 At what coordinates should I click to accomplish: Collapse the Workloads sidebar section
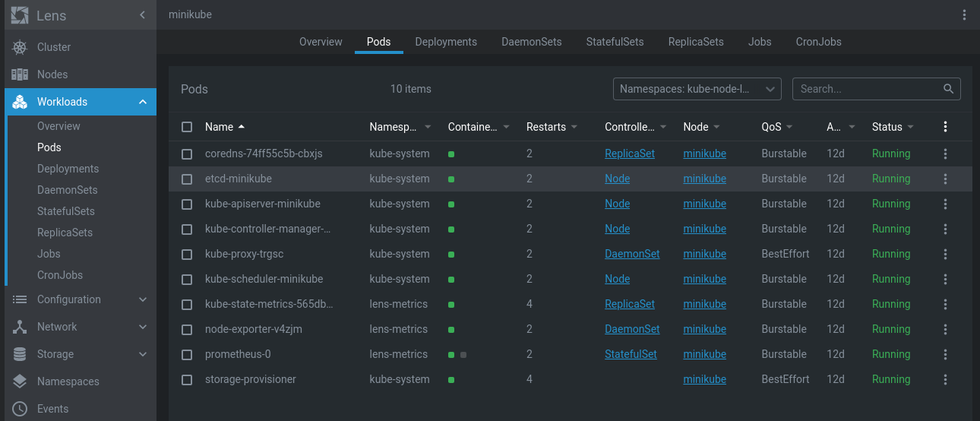pyautogui.click(x=143, y=102)
